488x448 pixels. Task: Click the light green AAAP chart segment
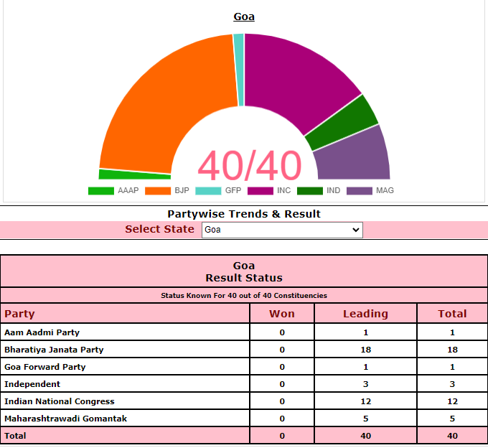click(133, 174)
